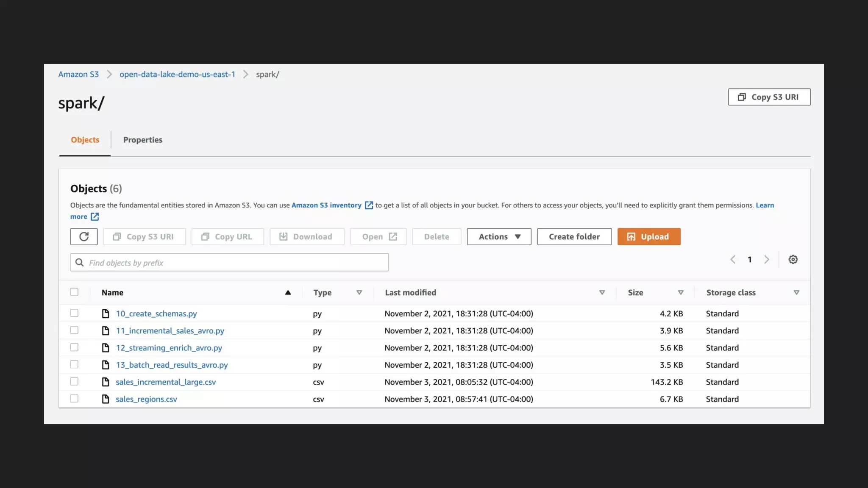Click file icon for 11_incremental_sales_avro.py
Viewport: 868px width, 488px height.
[106, 330]
